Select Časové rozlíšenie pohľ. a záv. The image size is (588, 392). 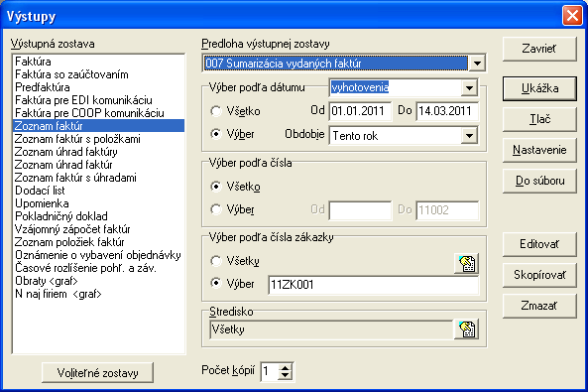[98, 268]
